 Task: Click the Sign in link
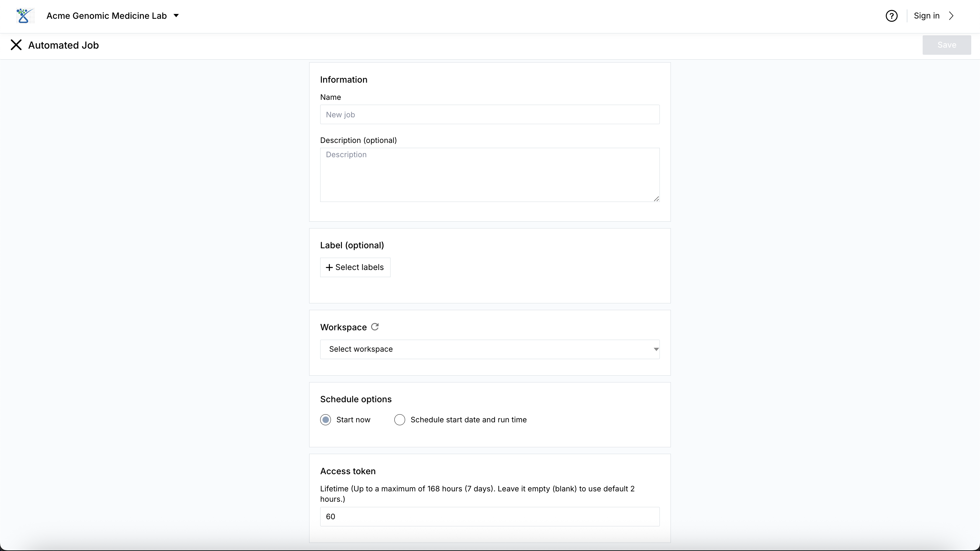(x=926, y=16)
